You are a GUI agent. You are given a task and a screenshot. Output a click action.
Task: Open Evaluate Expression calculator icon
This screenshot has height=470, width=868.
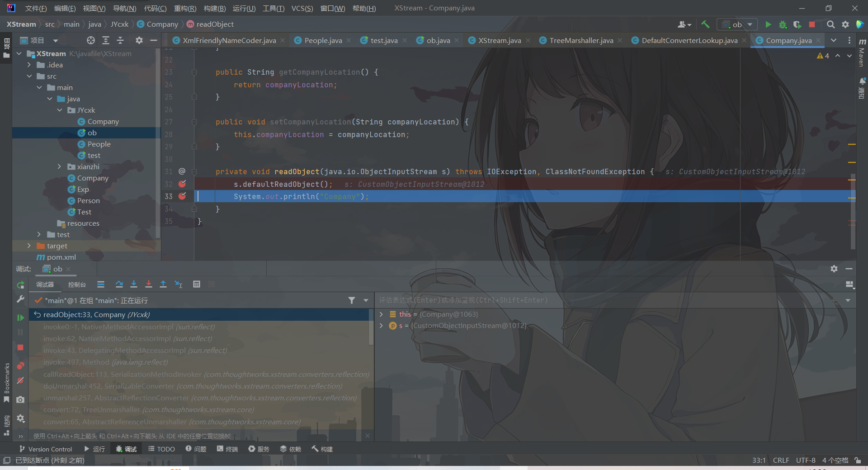pos(197,284)
